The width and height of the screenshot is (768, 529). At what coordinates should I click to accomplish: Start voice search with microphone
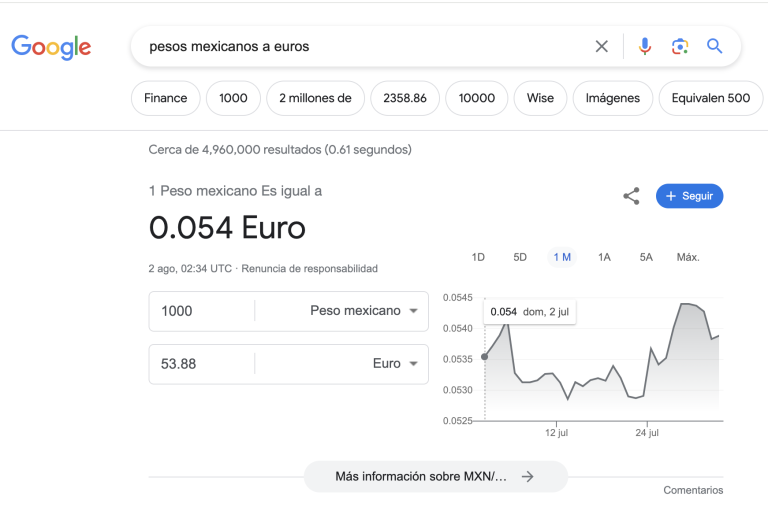coord(645,46)
